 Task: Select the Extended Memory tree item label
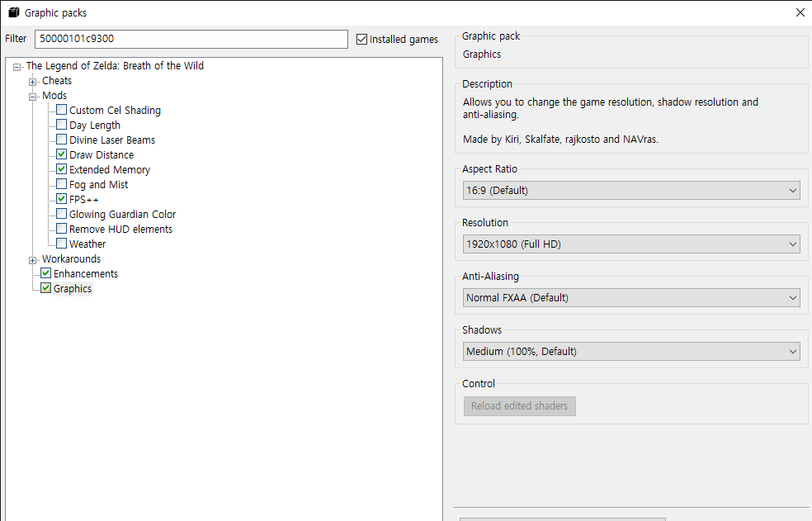tap(110, 170)
